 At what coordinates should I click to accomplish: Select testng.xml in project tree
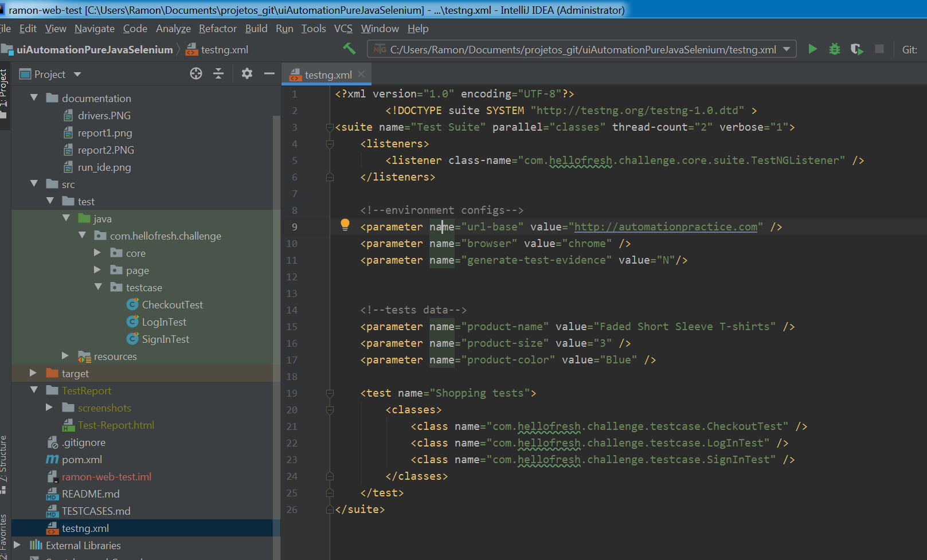click(x=85, y=528)
